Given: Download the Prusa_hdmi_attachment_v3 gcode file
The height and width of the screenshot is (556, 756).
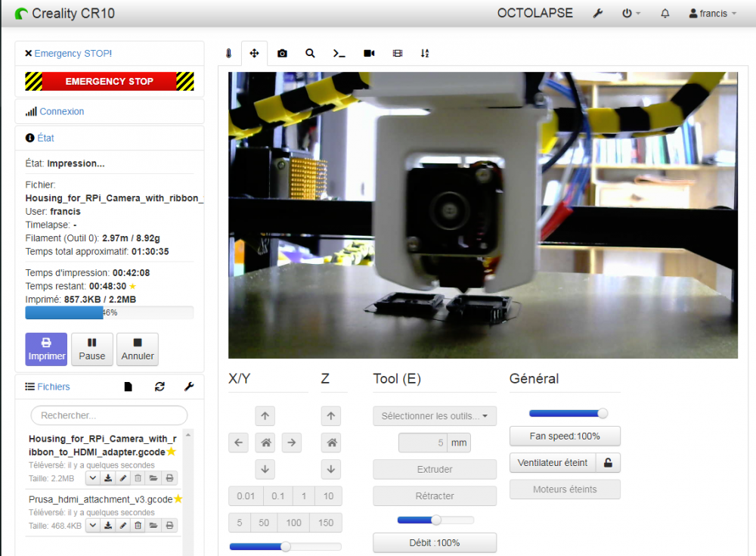Looking at the screenshot, I should coord(108,526).
